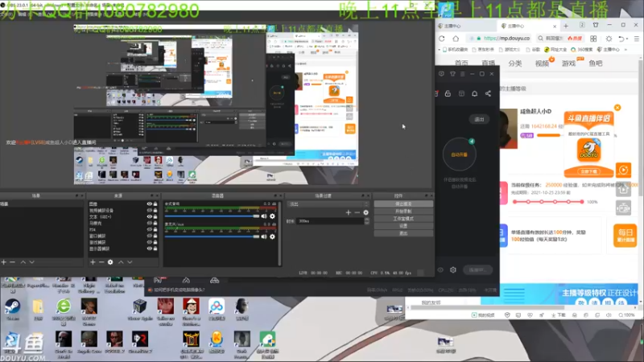
Task: Open the browser hamburger menu
Action: (x=637, y=38)
